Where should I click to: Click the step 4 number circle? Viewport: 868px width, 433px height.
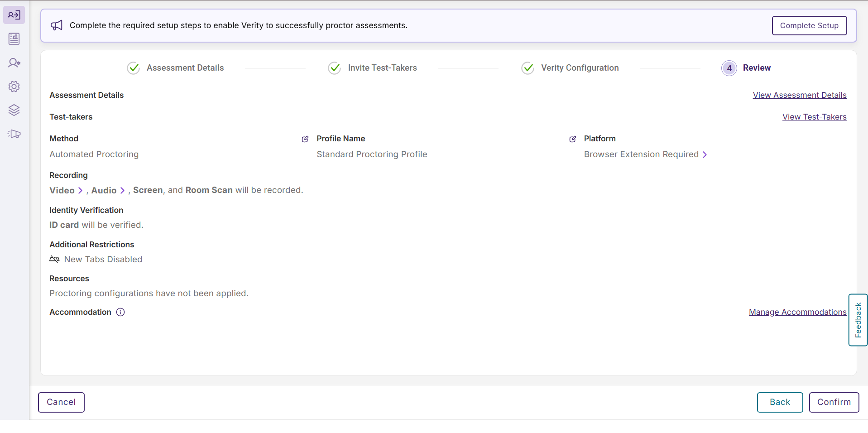(x=729, y=68)
